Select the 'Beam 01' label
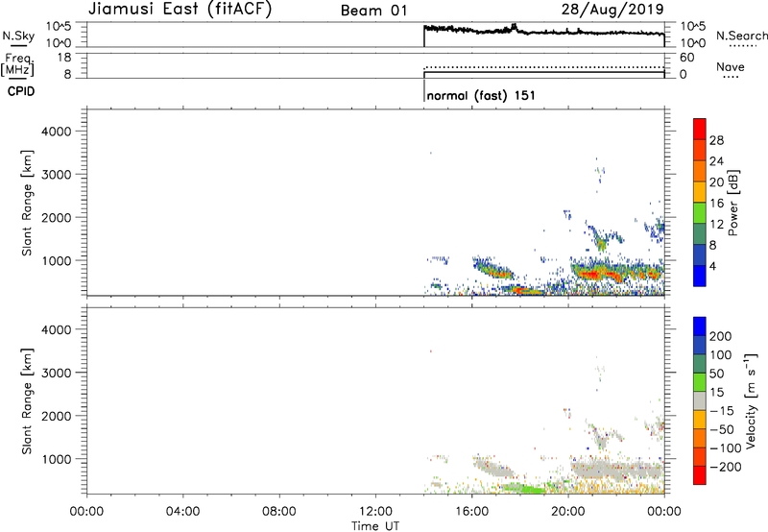This screenshot has width=768, height=532. click(x=374, y=11)
